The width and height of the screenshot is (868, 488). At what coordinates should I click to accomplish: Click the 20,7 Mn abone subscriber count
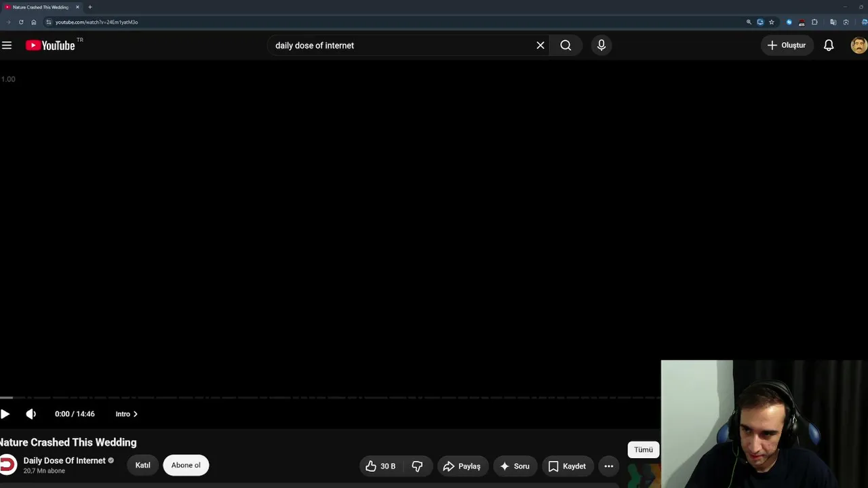(44, 471)
